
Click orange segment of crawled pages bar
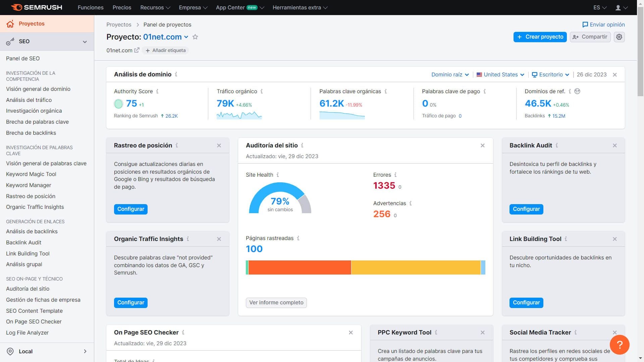pyautogui.click(x=300, y=267)
